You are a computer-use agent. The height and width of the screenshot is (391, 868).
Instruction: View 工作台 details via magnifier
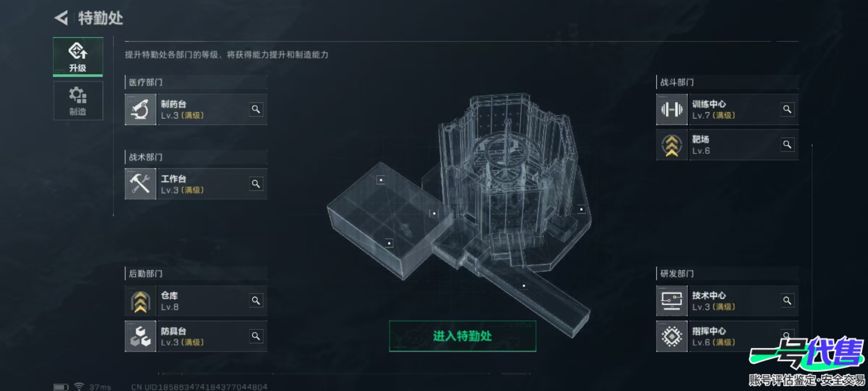pos(256,184)
